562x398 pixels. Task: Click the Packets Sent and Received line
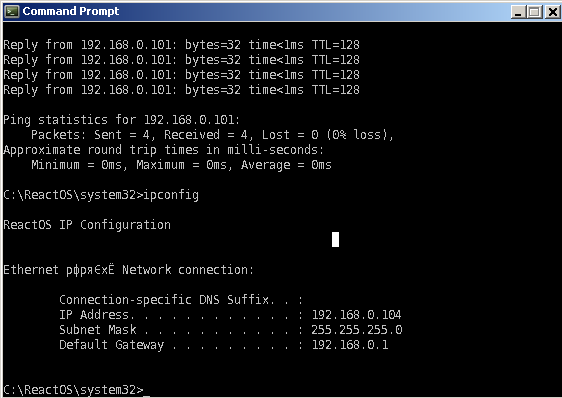pyautogui.click(x=212, y=135)
